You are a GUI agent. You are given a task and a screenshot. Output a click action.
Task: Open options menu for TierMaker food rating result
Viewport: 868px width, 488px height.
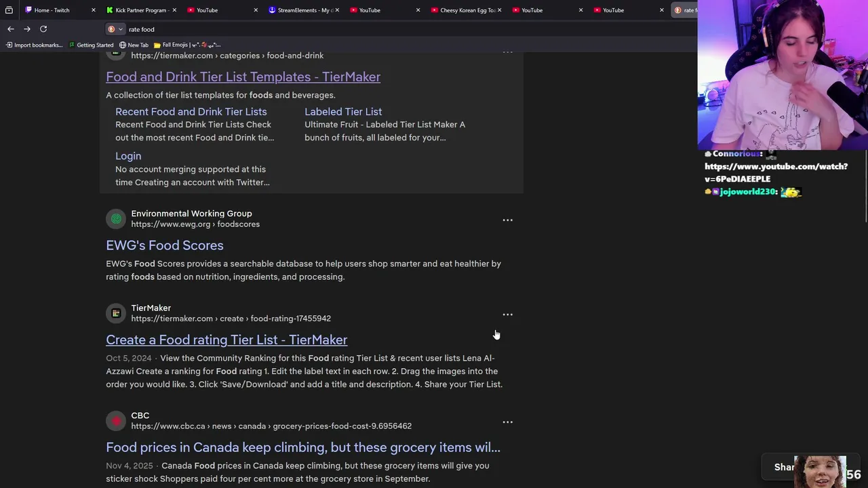pyautogui.click(x=507, y=314)
